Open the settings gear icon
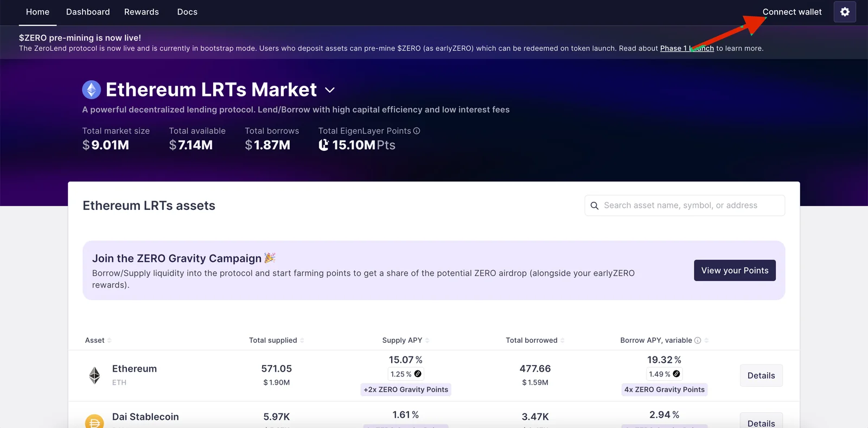The image size is (868, 428). (845, 12)
